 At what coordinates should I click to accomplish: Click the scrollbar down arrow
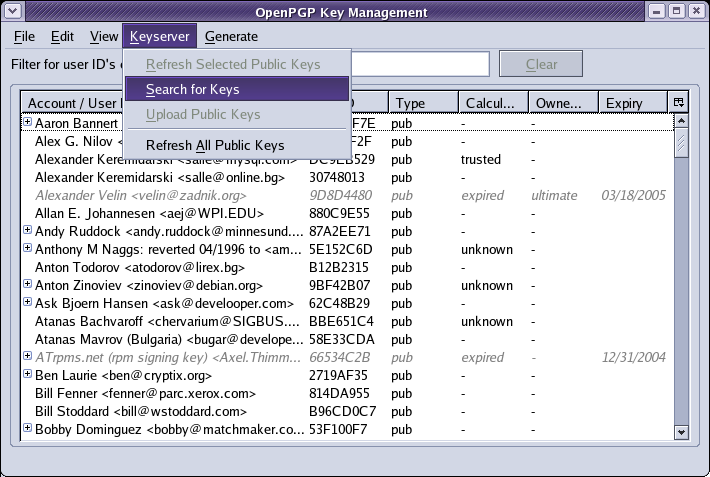pos(681,432)
